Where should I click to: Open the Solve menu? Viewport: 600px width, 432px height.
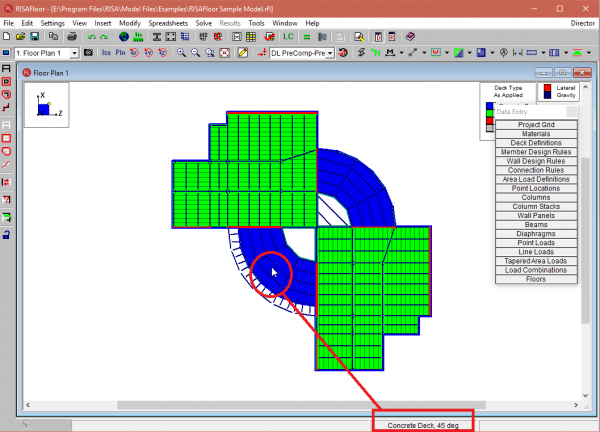[203, 21]
